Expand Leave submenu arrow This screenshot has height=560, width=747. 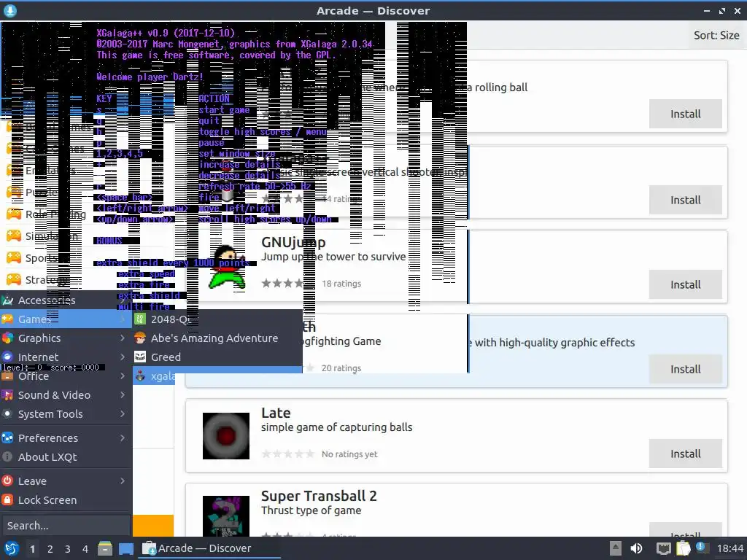pos(123,481)
